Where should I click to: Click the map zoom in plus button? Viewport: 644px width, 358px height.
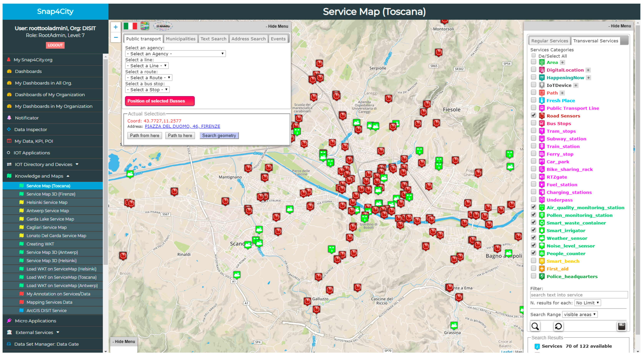(x=116, y=27)
